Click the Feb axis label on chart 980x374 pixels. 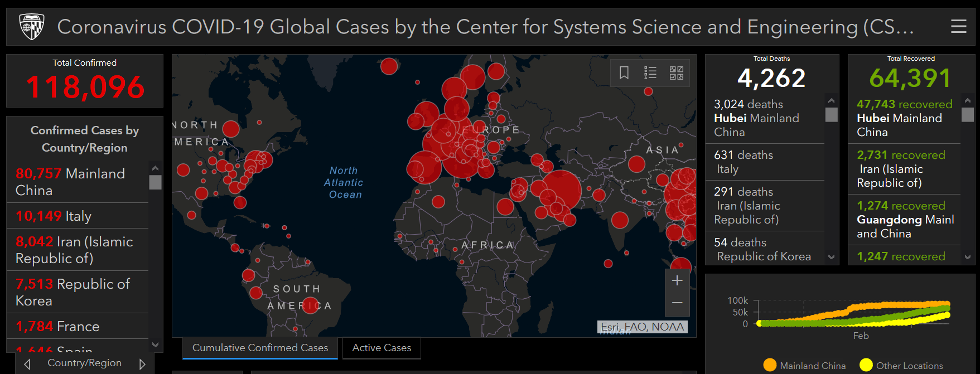point(861,336)
